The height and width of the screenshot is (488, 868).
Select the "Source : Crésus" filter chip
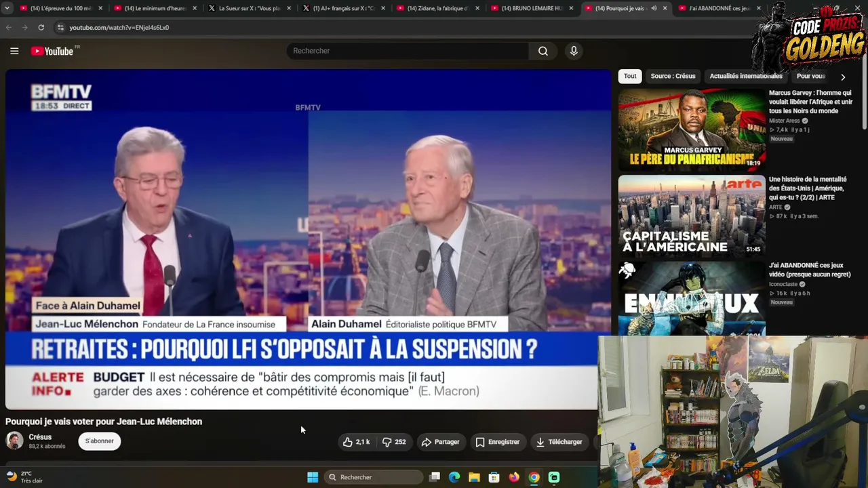point(673,77)
